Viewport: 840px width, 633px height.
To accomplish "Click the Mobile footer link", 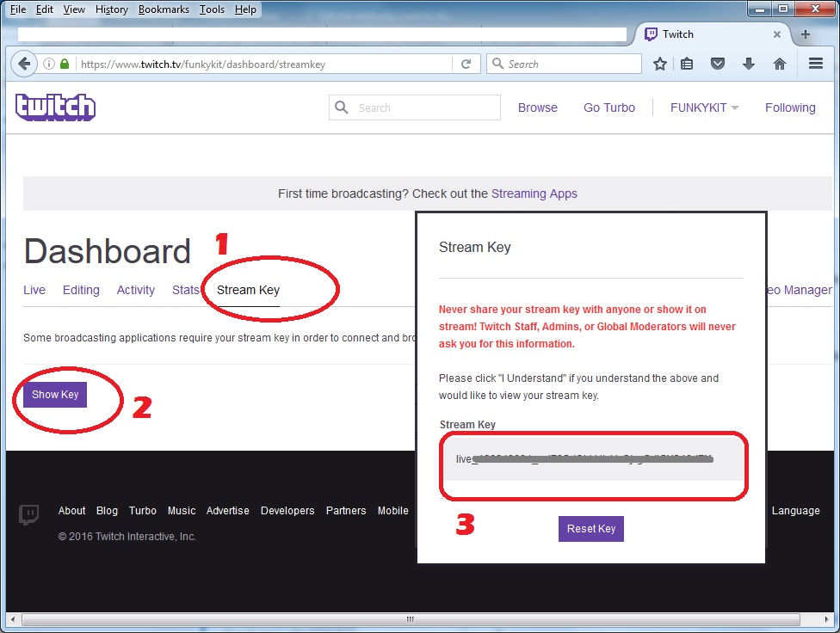I will [x=392, y=510].
